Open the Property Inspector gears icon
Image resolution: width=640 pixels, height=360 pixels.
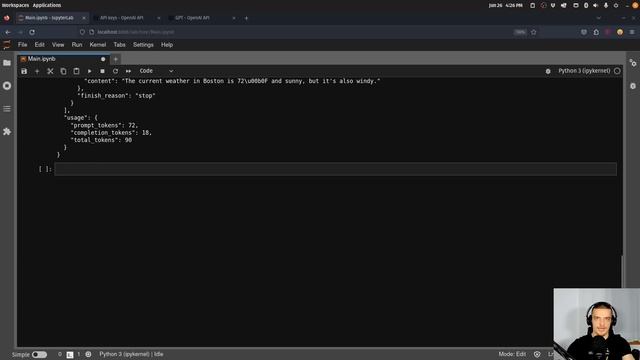[x=633, y=63]
